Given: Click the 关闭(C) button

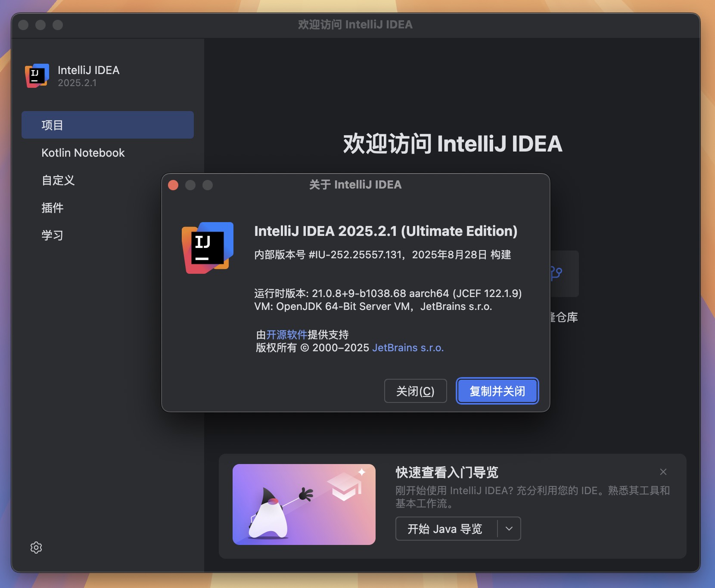Looking at the screenshot, I should pyautogui.click(x=415, y=391).
